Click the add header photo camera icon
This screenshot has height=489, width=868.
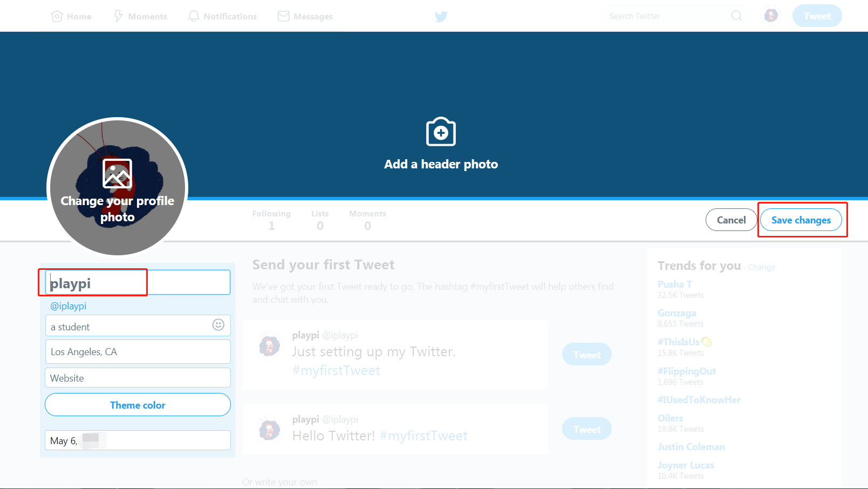coord(441,132)
